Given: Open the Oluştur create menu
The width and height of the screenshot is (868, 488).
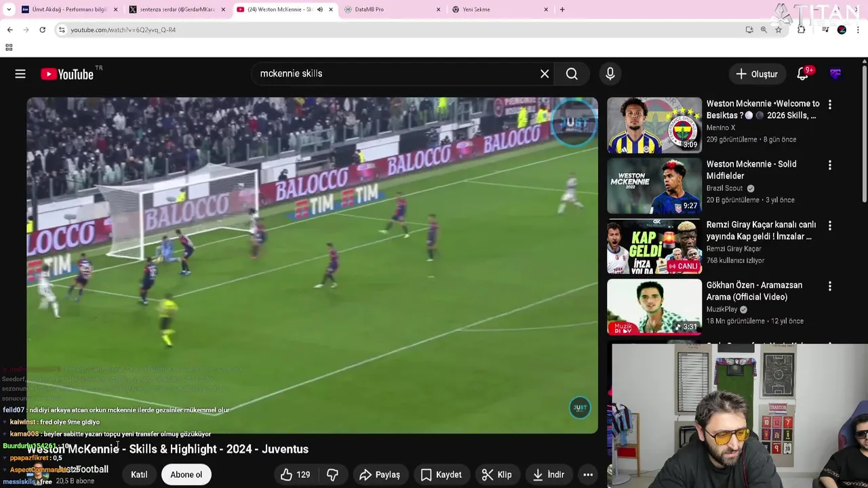Looking at the screenshot, I should (x=757, y=74).
